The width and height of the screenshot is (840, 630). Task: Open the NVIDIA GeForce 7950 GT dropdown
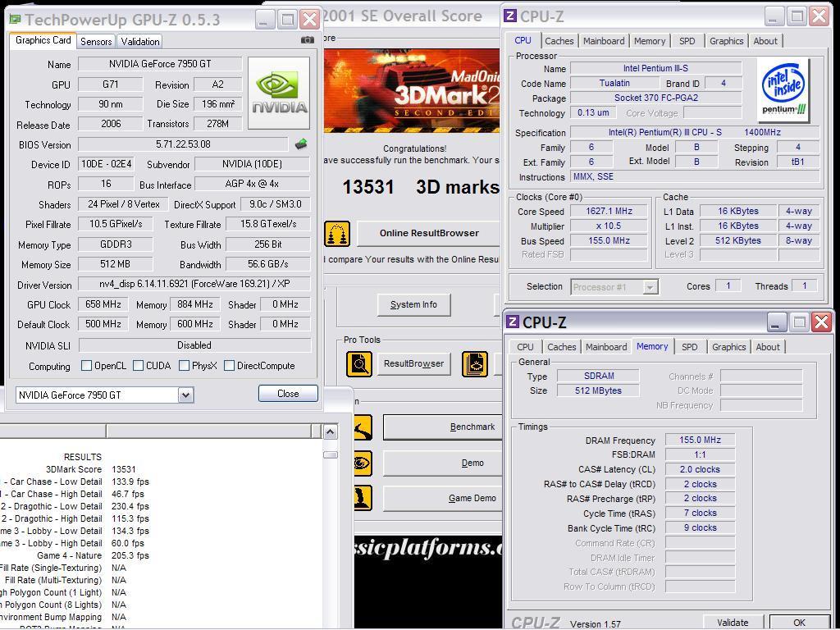[x=185, y=395]
